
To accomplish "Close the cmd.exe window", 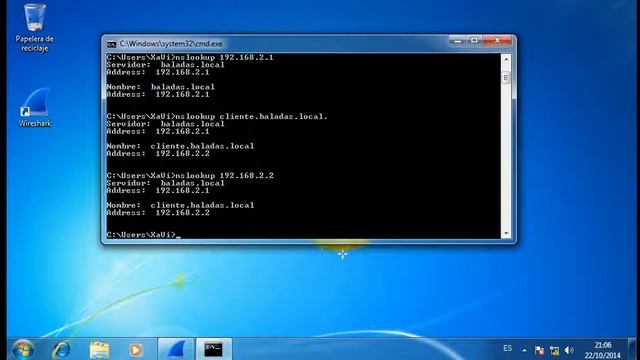I will point(497,41).
